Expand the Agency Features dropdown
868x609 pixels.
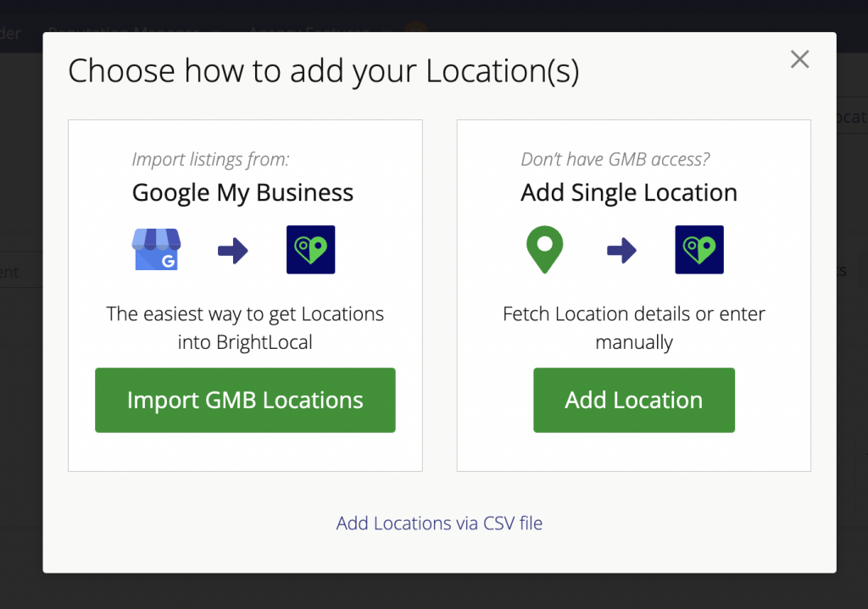click(309, 32)
